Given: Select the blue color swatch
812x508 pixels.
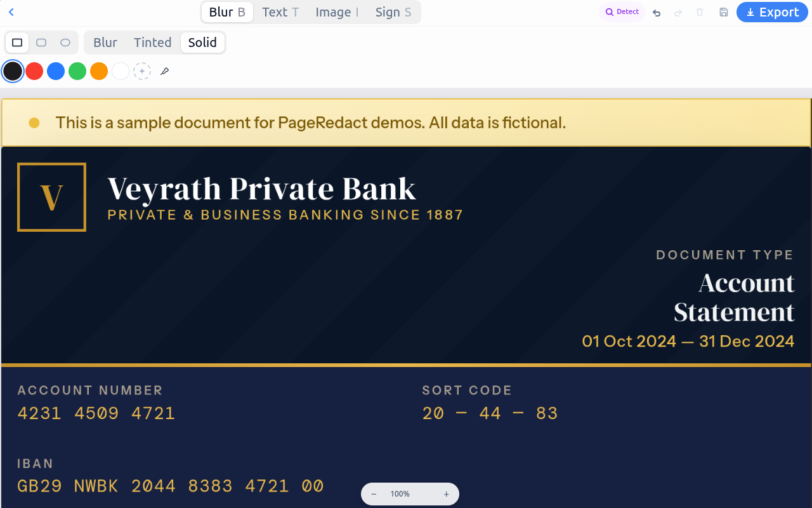Looking at the screenshot, I should (56, 71).
